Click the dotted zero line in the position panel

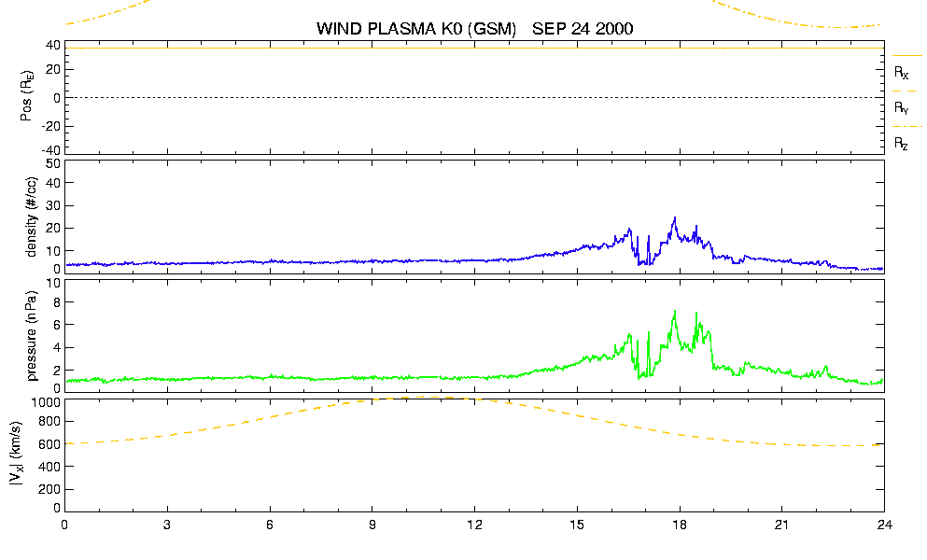pos(475,98)
